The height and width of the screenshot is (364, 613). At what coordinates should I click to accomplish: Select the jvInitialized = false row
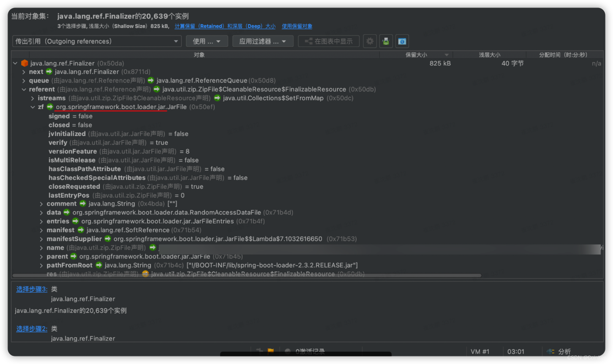click(x=118, y=134)
